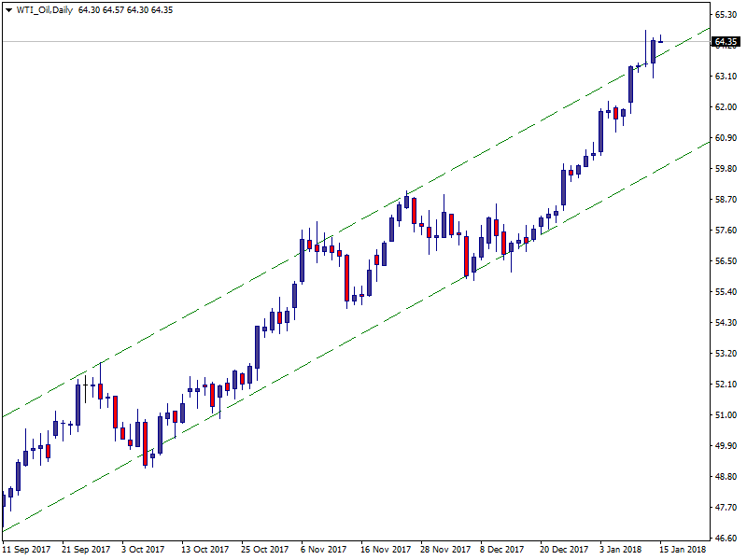Click the 15 Jan 2018 date label
Image resolution: width=747 pixels, height=560 pixels.
(682, 550)
